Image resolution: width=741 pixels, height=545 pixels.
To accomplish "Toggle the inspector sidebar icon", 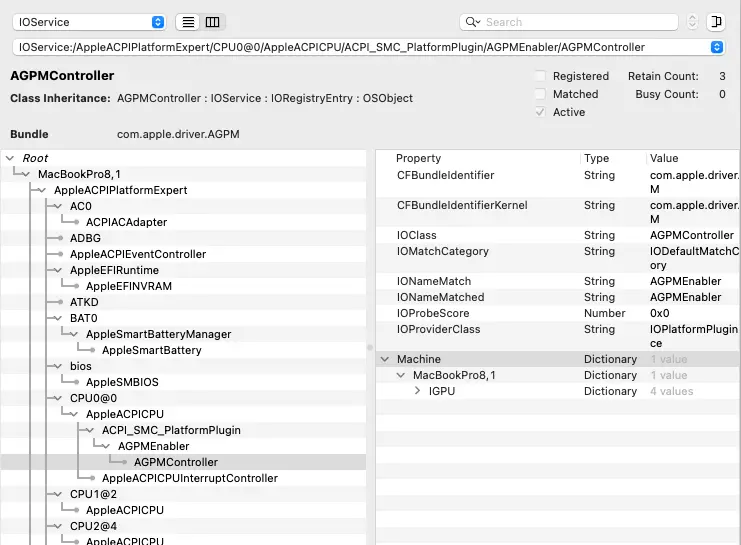I will (716, 22).
